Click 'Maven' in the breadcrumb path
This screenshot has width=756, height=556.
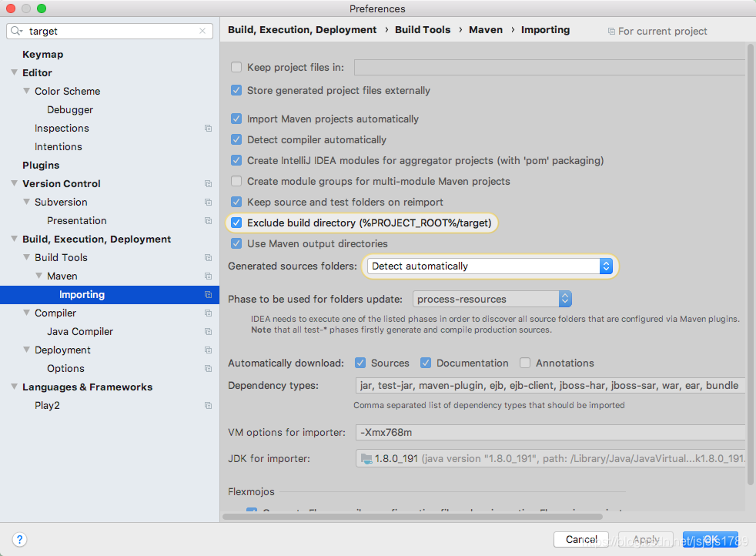click(486, 30)
